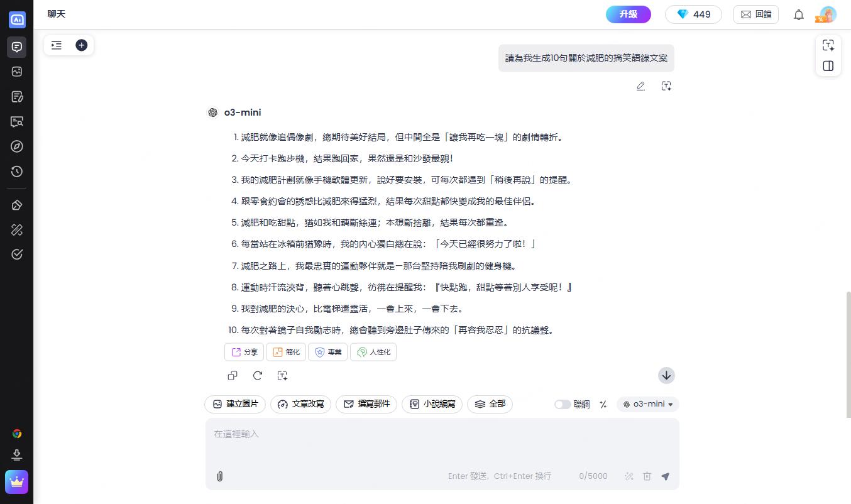Image resolution: width=851 pixels, height=504 pixels.
Task: Click response line 6 about 冰箱前猶豫
Action: (388, 244)
